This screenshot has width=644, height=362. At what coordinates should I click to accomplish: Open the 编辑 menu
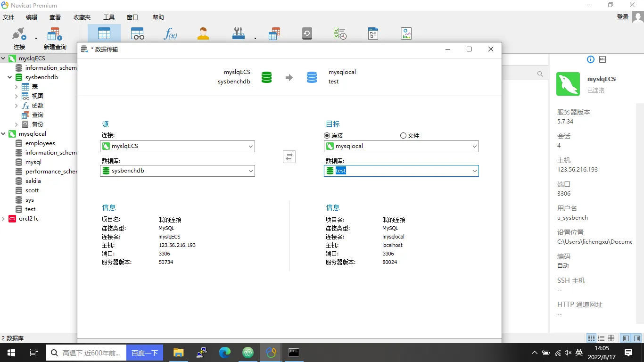(x=32, y=17)
